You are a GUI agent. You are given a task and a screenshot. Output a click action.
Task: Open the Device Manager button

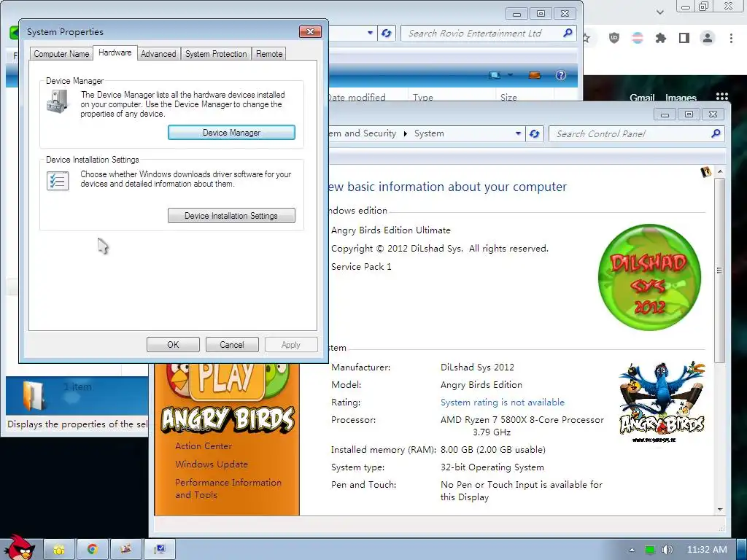[x=231, y=133]
